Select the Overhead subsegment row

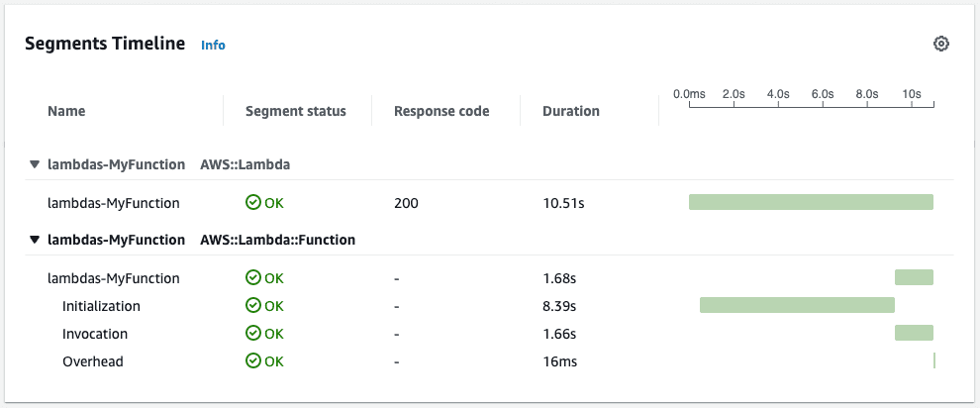pyautogui.click(x=489, y=360)
